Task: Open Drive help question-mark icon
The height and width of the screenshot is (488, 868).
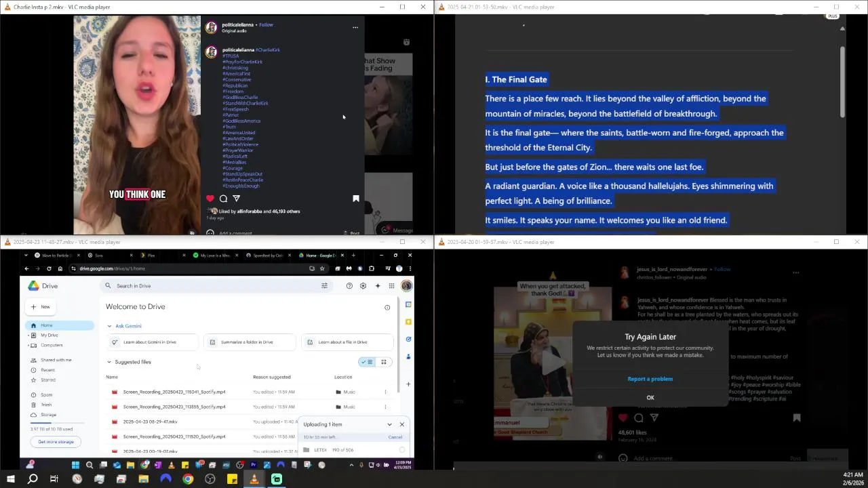Action: click(349, 286)
